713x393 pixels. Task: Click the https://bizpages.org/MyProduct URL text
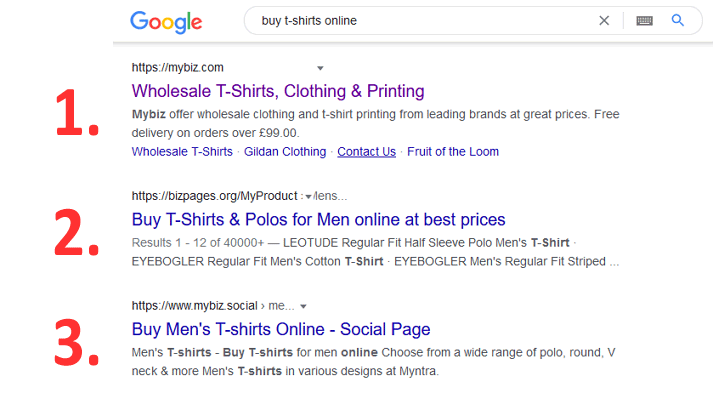215,196
